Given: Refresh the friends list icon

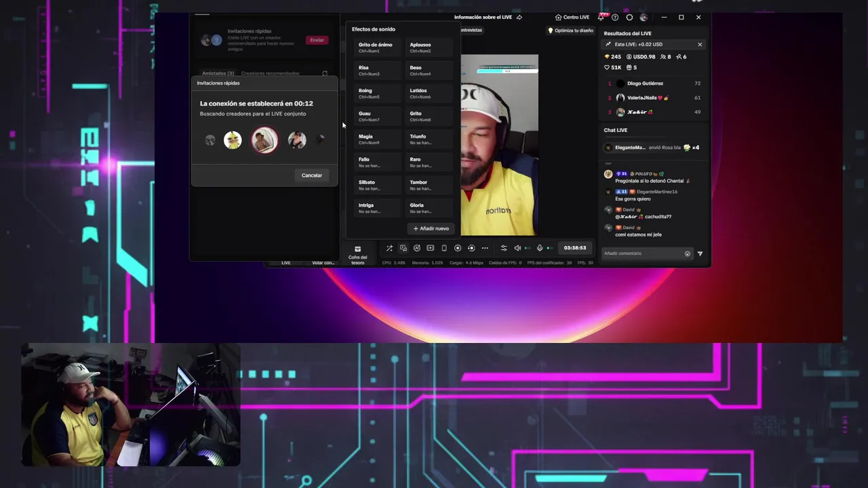Looking at the screenshot, I should click(325, 73).
